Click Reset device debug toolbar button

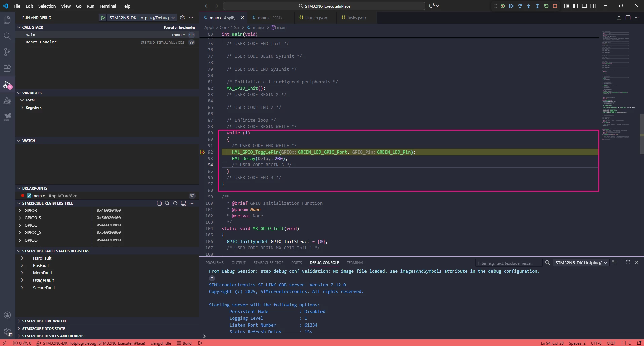pos(503,6)
